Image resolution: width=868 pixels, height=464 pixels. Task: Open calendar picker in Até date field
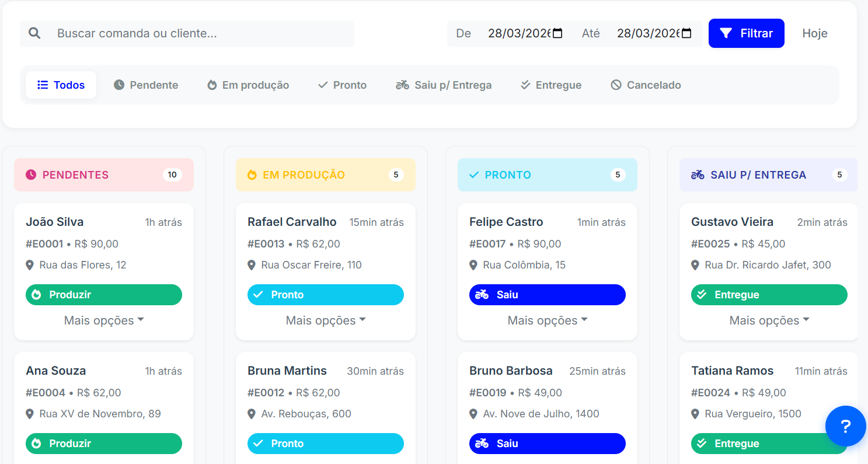coord(686,33)
